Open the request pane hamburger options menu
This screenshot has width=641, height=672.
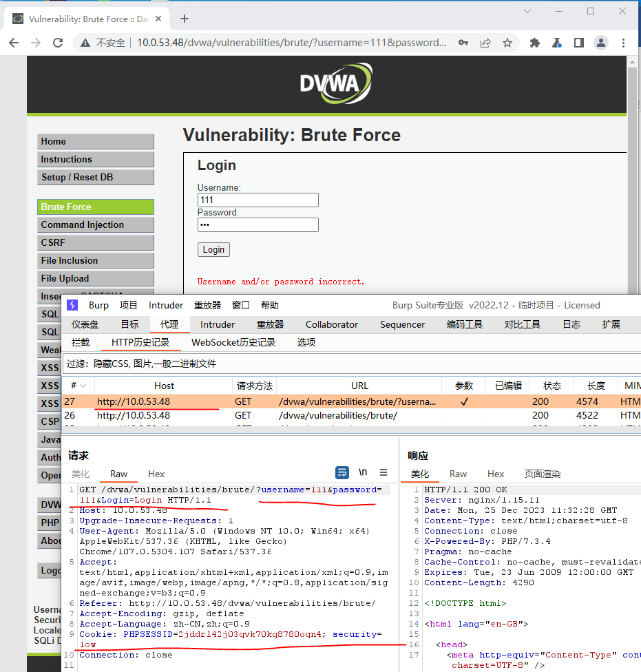(383, 472)
